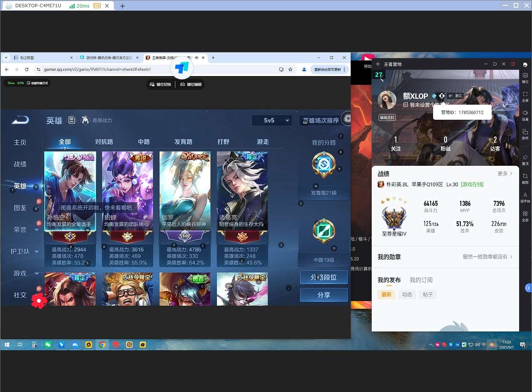Open 伽罗 hero card
532x392 pixels.
point(185,209)
